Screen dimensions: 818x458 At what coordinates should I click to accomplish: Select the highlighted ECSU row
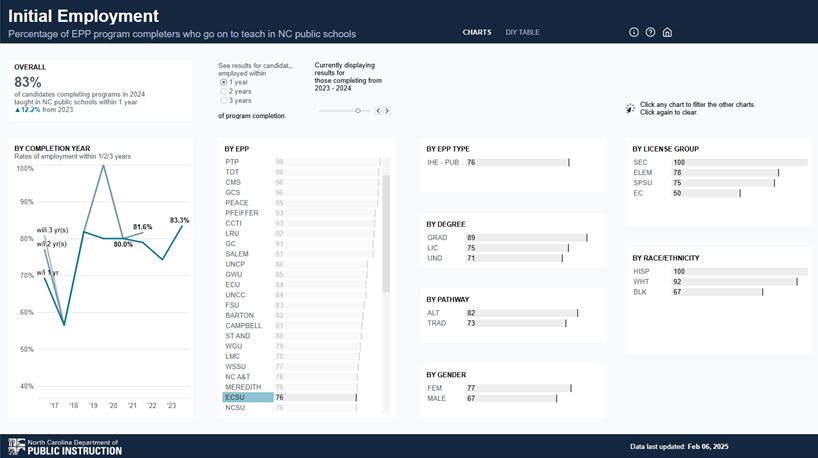click(247, 397)
